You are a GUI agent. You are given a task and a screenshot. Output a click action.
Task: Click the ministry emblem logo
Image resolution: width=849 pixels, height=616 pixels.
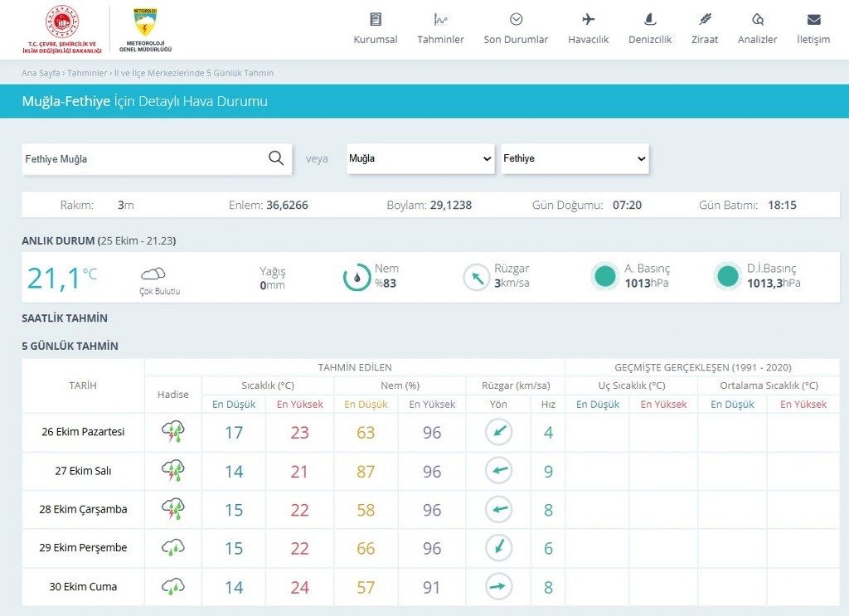coord(61,30)
